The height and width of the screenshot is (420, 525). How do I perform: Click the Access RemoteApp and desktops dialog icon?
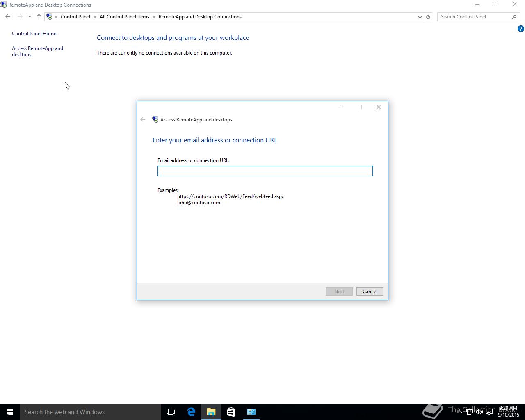155,119
